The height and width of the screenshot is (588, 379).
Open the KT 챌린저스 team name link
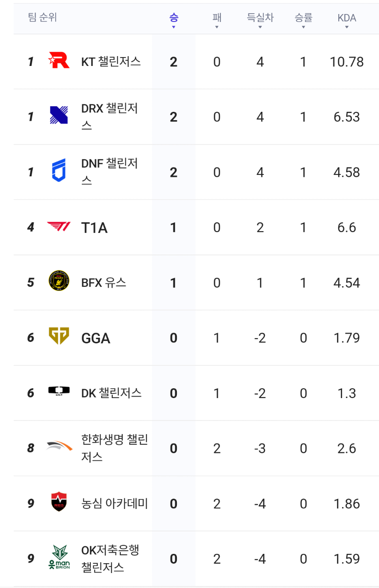point(111,62)
